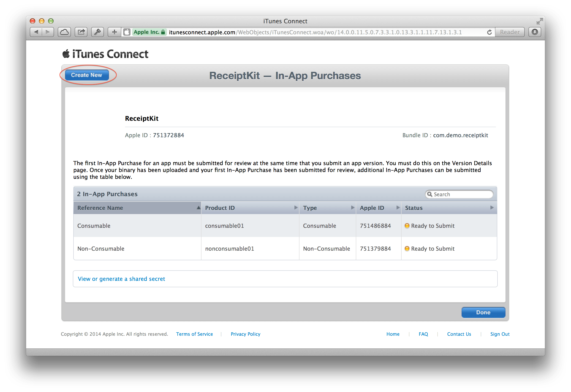Open iCloud Tabs cloud icon
Screen dimensions: 571x392
pyautogui.click(x=64, y=32)
